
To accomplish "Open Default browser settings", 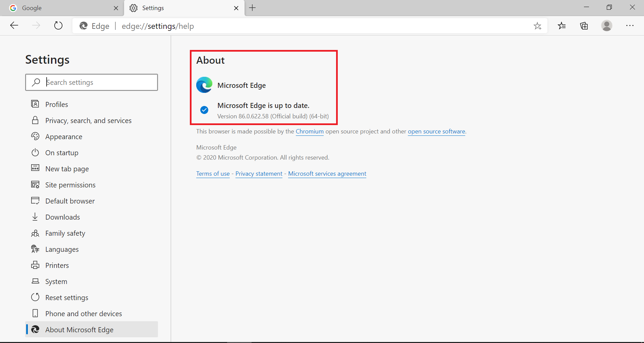I will click(x=92, y=201).
